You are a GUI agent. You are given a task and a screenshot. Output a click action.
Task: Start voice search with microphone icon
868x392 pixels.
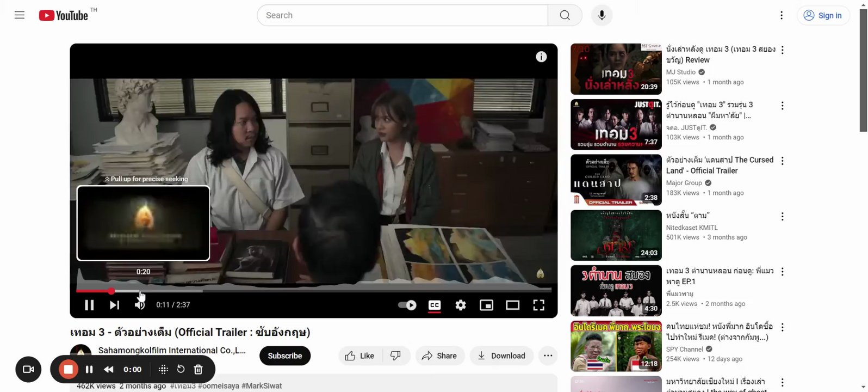[602, 15]
